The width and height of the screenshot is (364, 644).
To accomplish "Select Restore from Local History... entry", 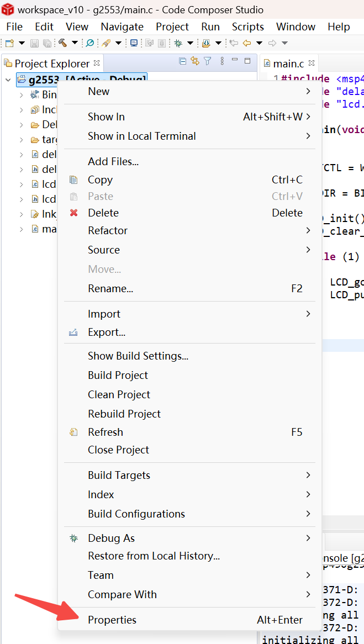I will tap(189, 556).
